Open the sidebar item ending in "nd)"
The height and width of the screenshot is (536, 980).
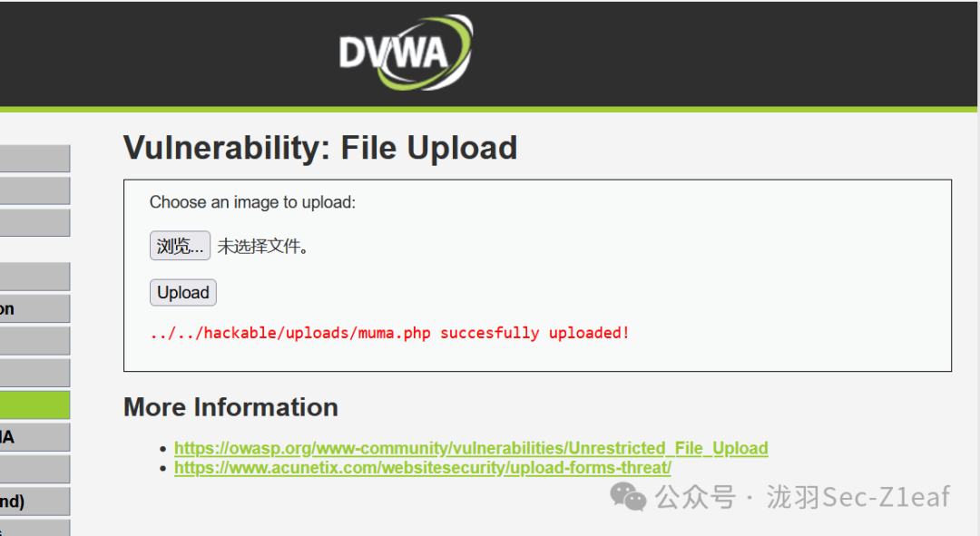(x=35, y=501)
